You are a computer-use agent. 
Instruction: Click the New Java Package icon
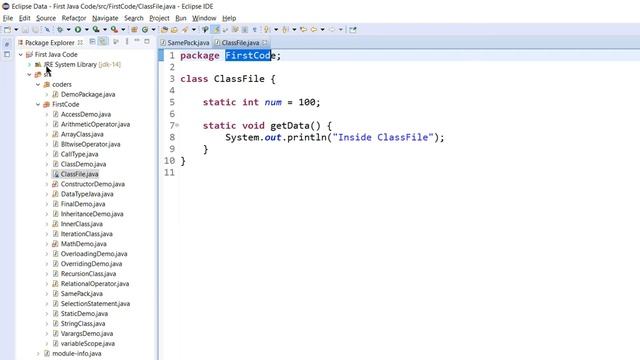134,29
